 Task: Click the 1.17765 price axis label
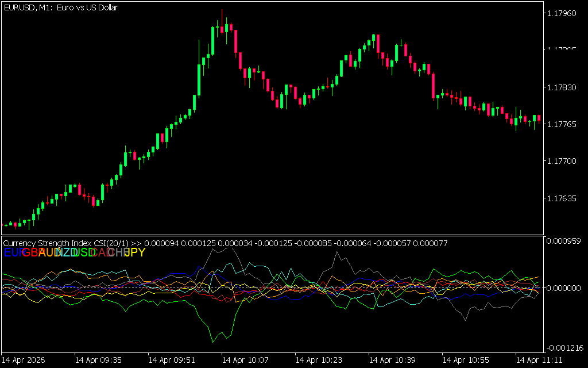[564, 124]
